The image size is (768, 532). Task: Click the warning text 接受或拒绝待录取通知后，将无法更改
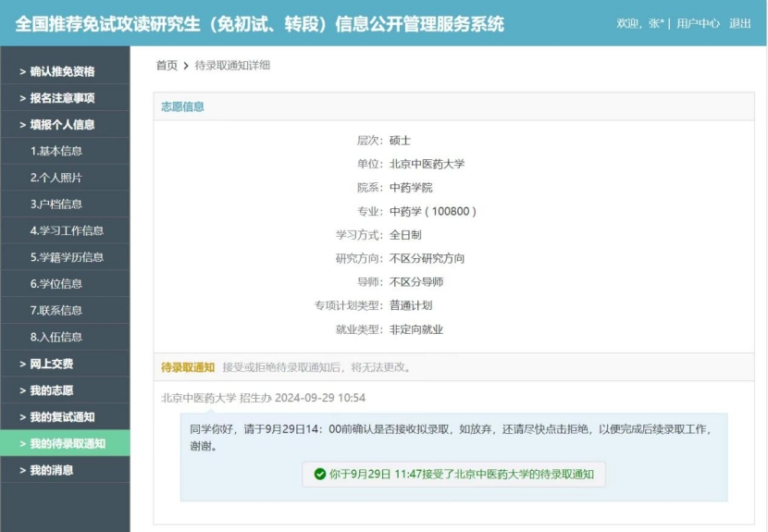pos(319,367)
